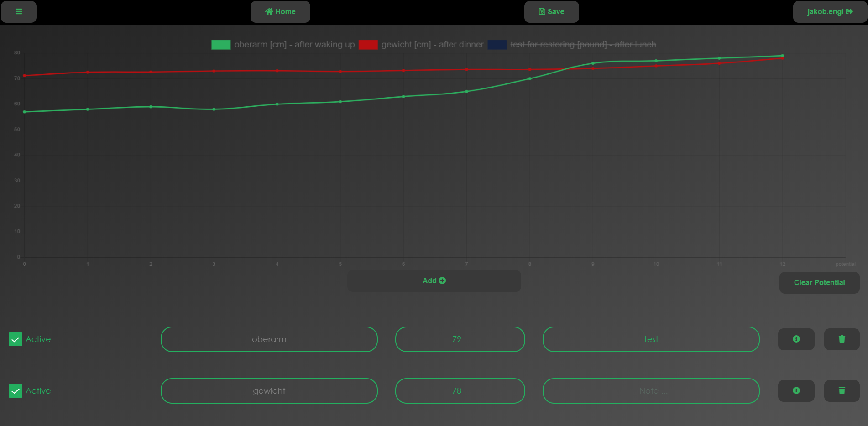The width and height of the screenshot is (868, 426).
Task: Edit the 'test' note field
Action: click(651, 339)
